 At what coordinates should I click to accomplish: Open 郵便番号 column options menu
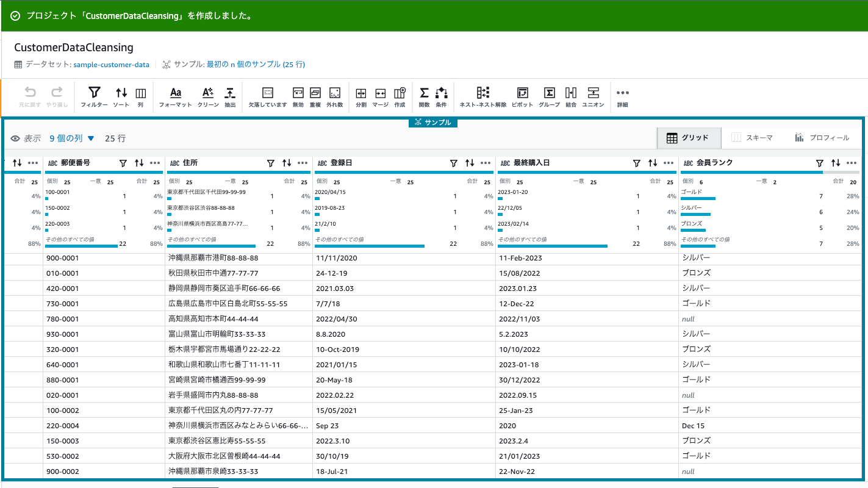[x=155, y=163]
